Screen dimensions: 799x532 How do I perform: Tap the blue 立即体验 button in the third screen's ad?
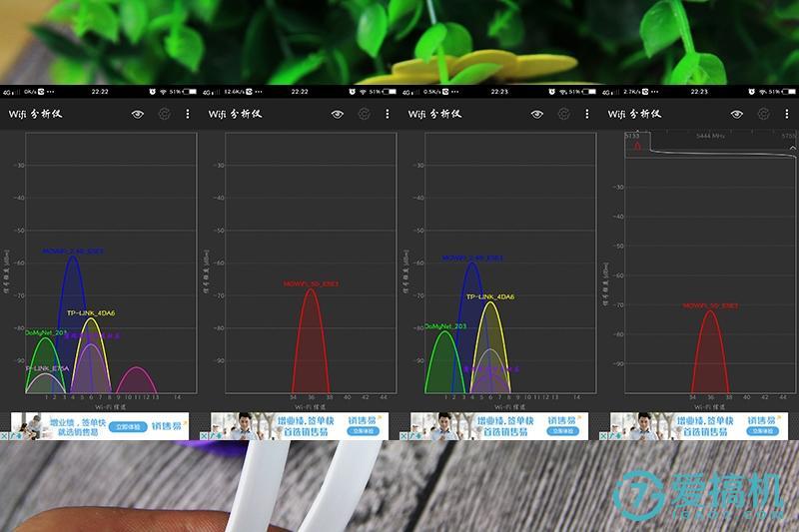[562, 431]
